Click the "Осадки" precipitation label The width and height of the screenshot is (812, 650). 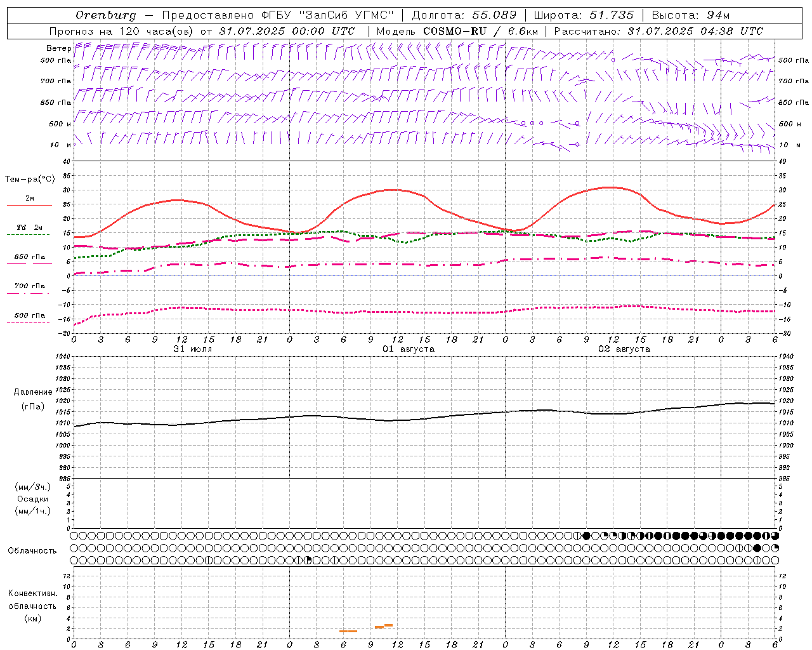tap(33, 499)
